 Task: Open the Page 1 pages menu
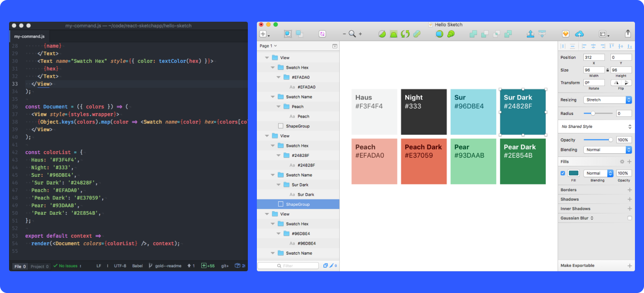pos(268,46)
